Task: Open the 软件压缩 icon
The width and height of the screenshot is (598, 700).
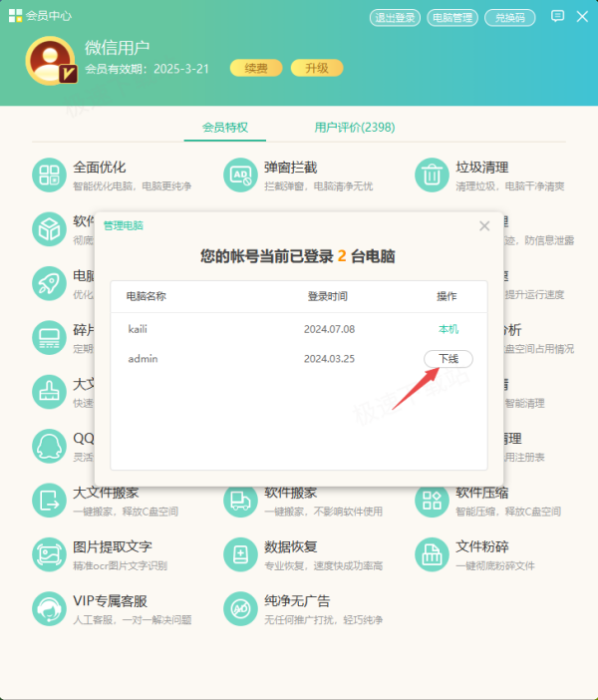Action: [432, 501]
